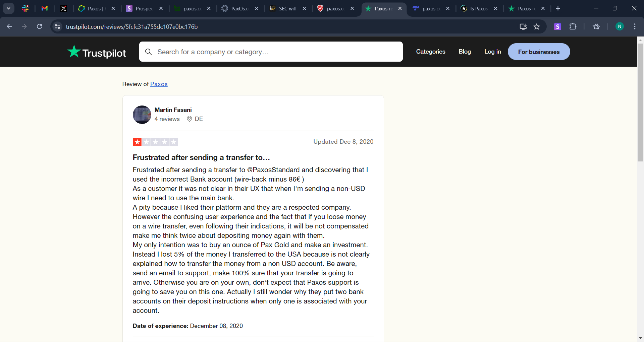
Task: Click Log in
Action: tap(493, 52)
